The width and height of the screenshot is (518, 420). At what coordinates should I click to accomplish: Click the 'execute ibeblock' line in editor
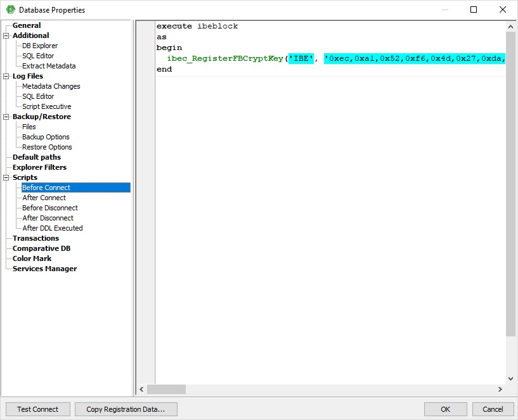point(197,27)
